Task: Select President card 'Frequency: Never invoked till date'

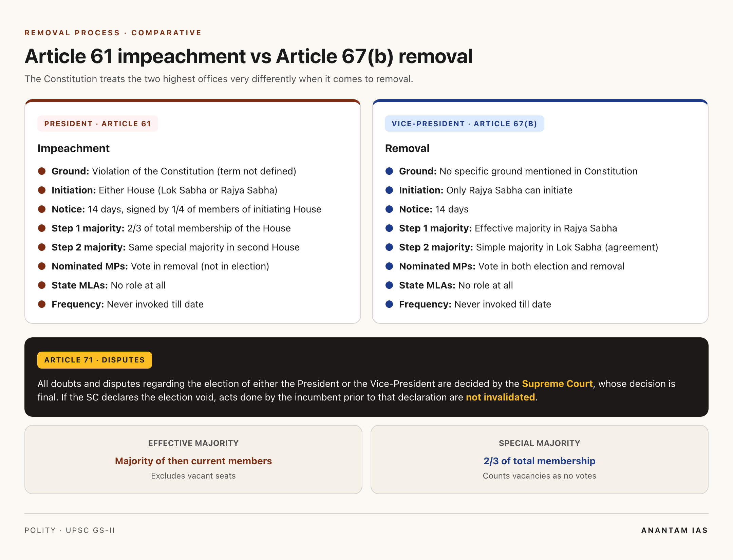Action: click(x=128, y=304)
